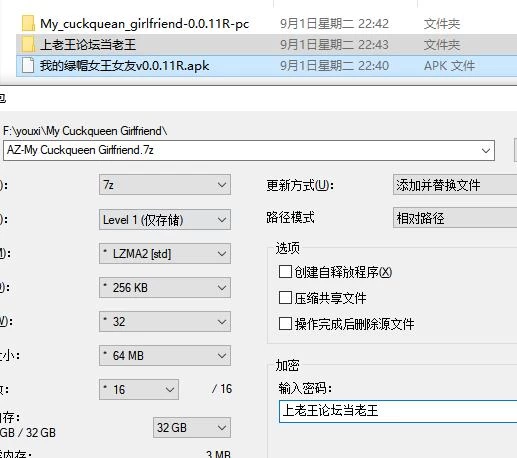Open the 16 CPU threads dropdown

139,389
